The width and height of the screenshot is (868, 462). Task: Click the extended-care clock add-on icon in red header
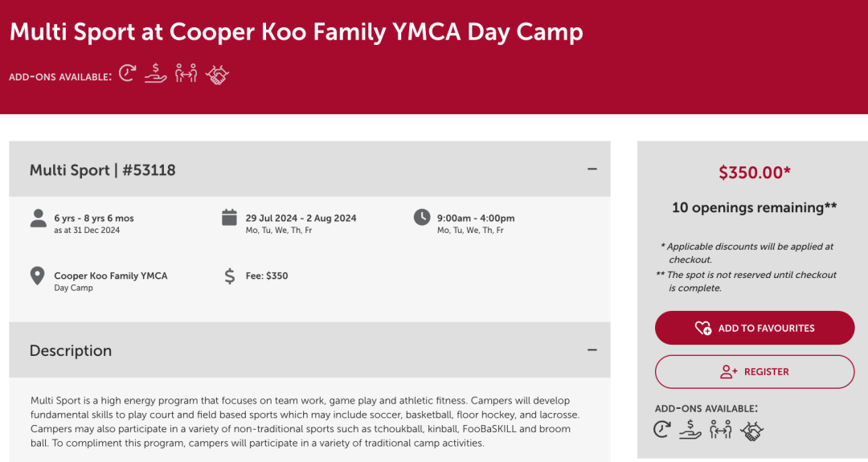click(127, 74)
